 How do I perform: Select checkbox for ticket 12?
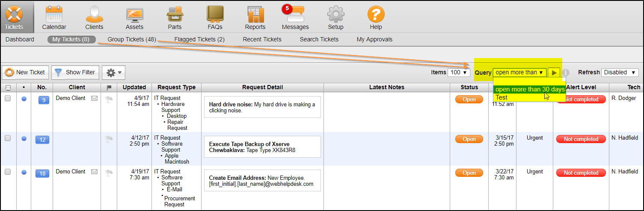(7, 138)
